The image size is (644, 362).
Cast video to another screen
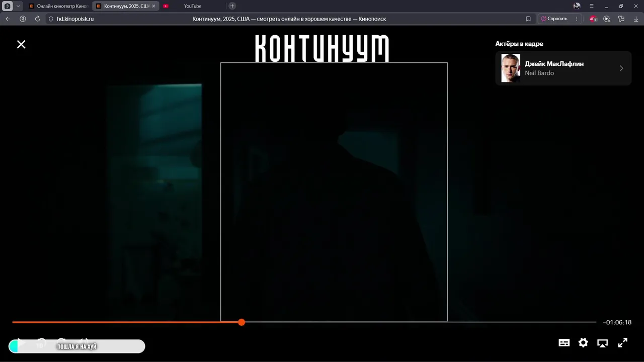602,343
